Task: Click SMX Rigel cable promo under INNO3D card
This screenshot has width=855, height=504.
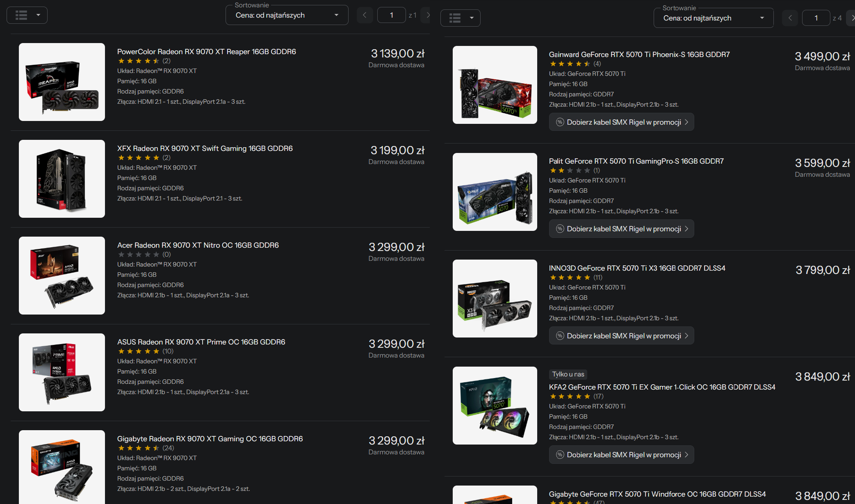Action: click(622, 336)
